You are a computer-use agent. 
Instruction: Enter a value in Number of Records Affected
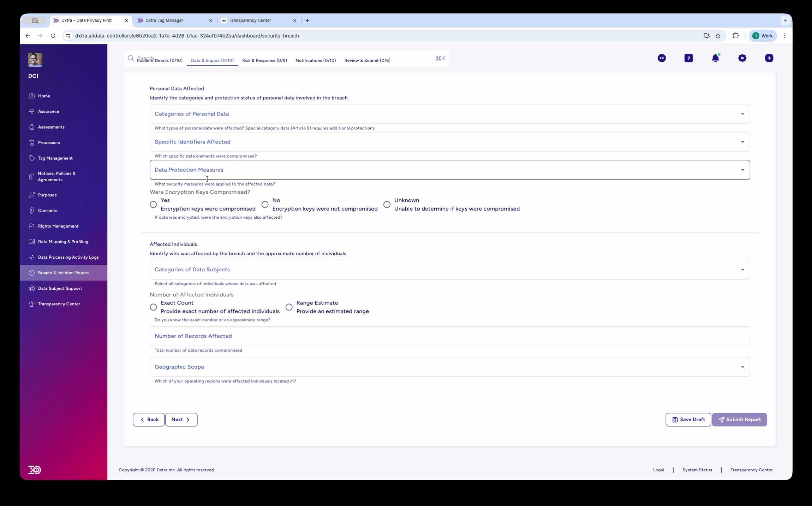tap(449, 336)
